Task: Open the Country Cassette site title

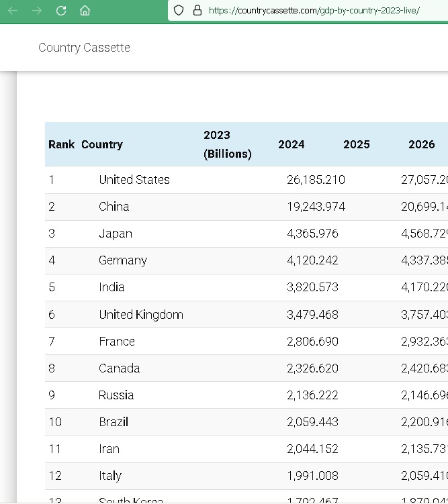Action: (x=84, y=48)
